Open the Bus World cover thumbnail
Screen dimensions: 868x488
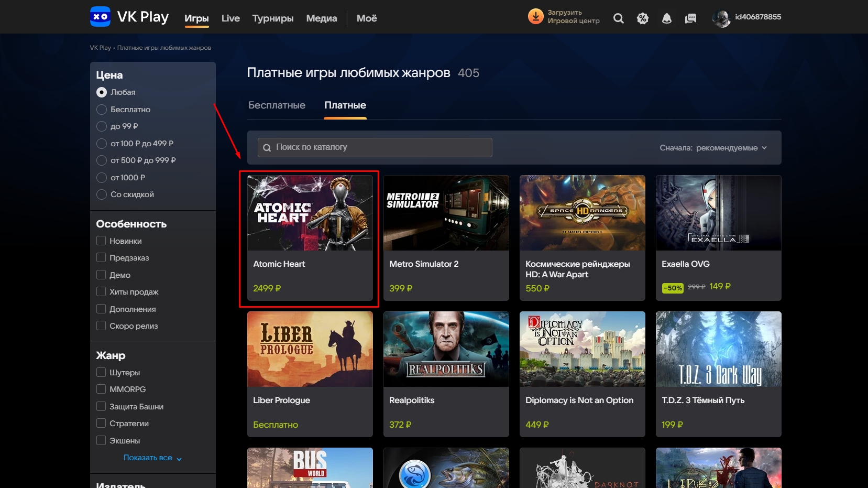310,468
